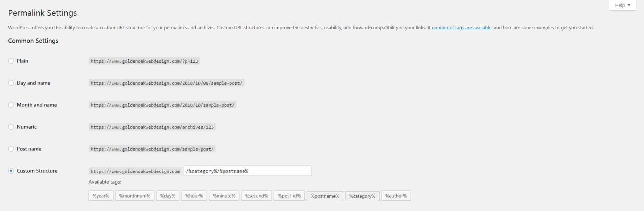The image size is (644, 211).
Task: Choose the Custom Structure option
Action: pos(11,171)
